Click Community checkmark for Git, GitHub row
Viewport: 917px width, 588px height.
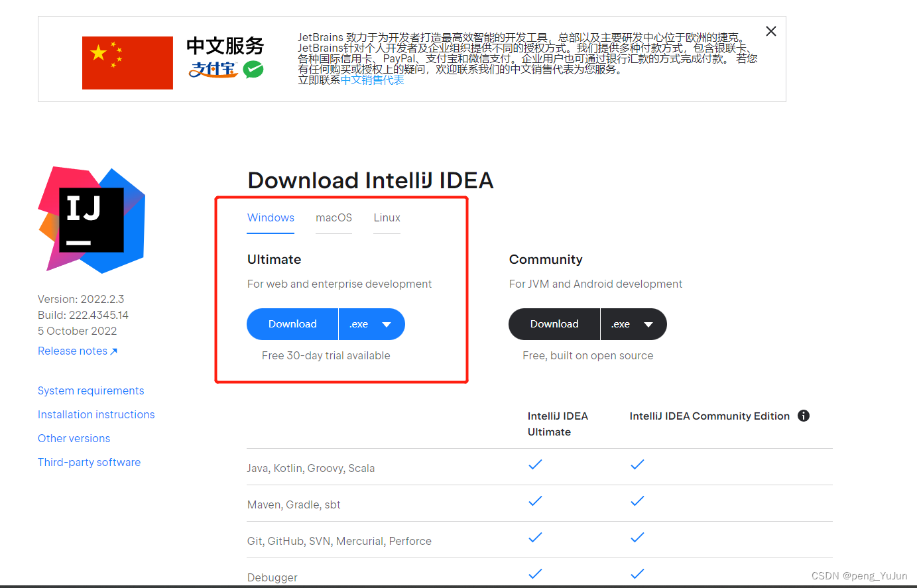[637, 538]
